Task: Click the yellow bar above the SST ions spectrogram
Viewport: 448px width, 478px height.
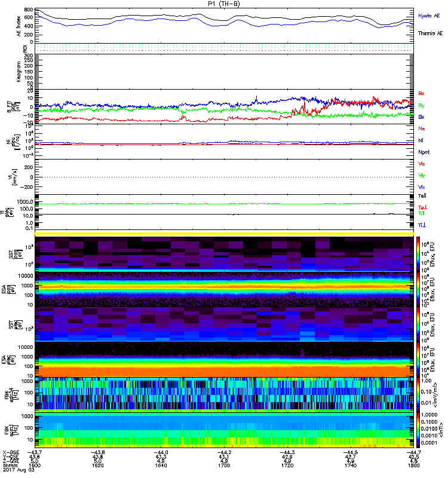Action: [x=225, y=234]
